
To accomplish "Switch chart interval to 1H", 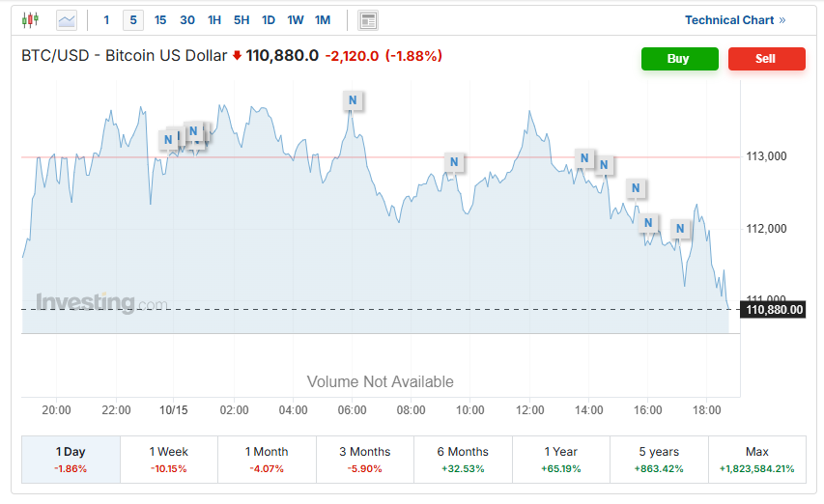I will (214, 20).
